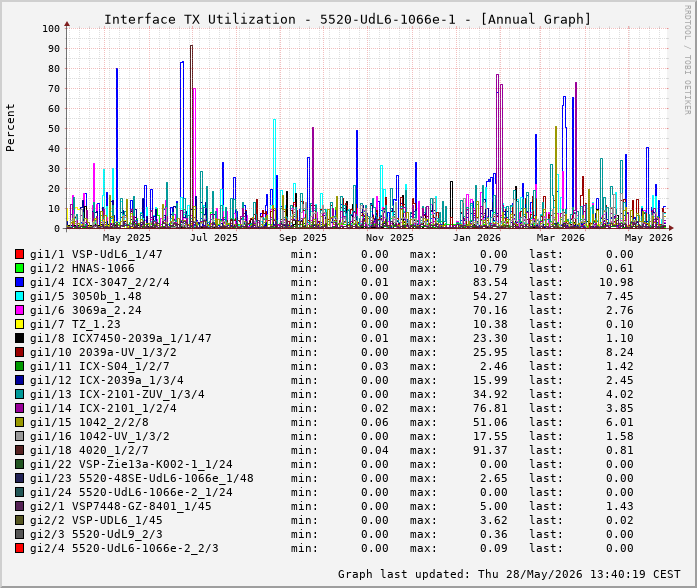Click the max value 91.37 for gi1/18
The height and width of the screenshot is (588, 697).
pyautogui.click(x=490, y=450)
